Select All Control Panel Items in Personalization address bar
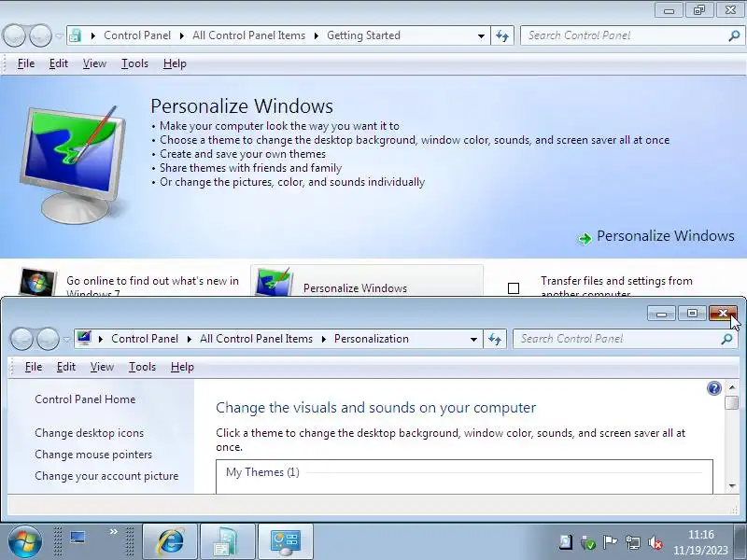 (256, 339)
